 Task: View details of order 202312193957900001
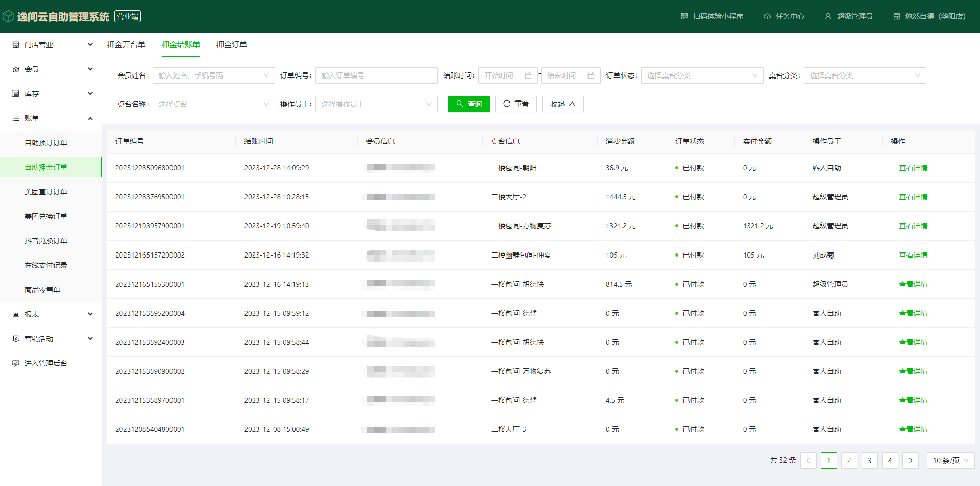click(x=913, y=226)
